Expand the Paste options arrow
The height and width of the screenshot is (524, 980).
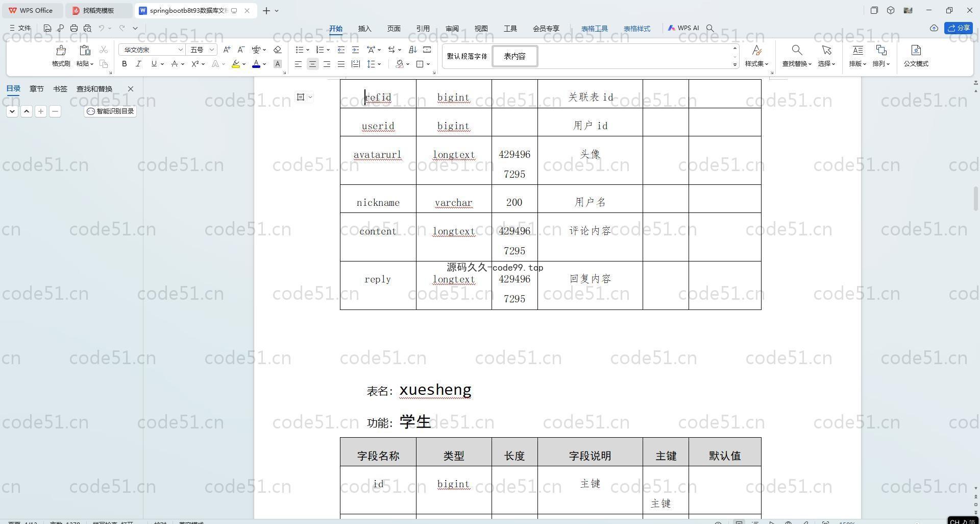pos(92,64)
